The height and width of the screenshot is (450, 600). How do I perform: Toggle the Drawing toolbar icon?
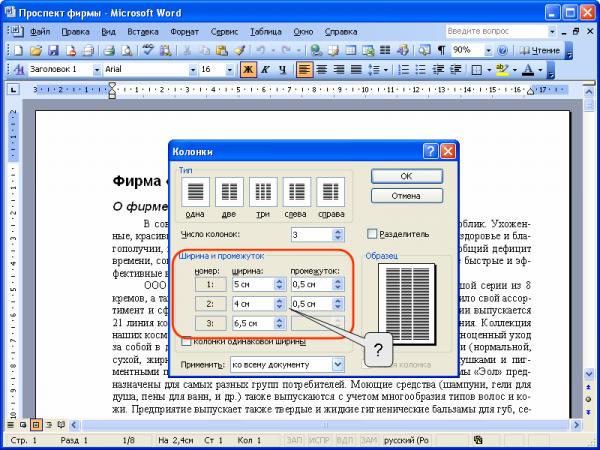(403, 51)
